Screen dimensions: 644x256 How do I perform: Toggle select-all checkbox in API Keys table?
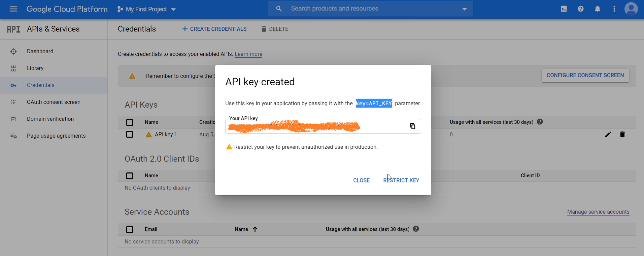pos(130,122)
